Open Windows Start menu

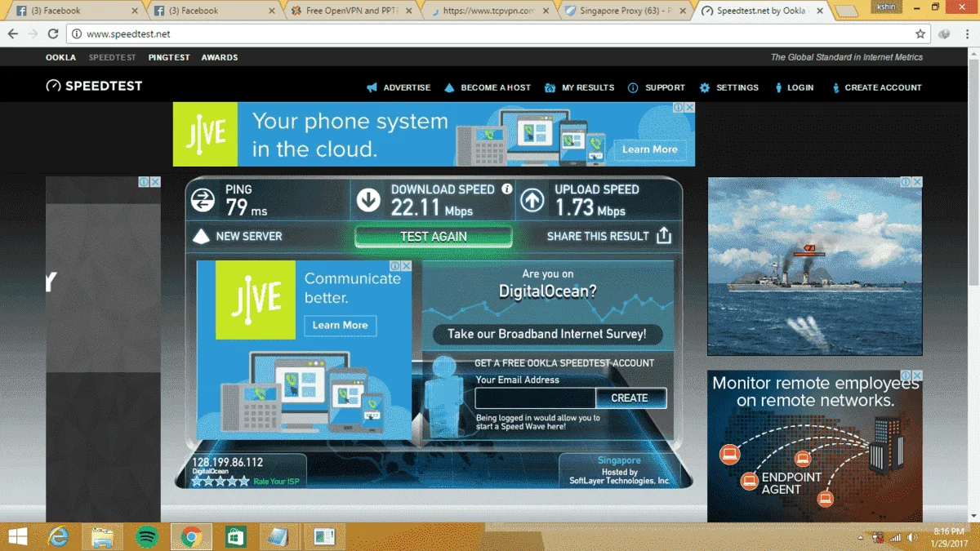pyautogui.click(x=16, y=536)
